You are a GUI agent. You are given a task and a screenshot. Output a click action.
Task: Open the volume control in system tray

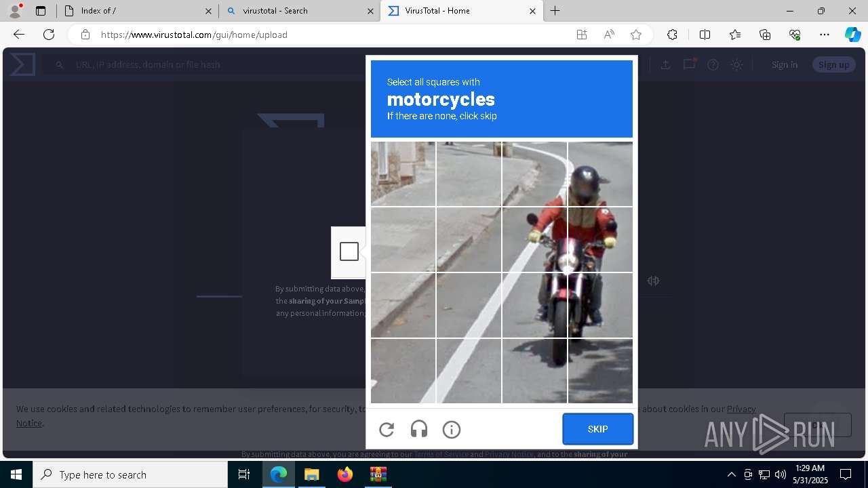coord(780,474)
